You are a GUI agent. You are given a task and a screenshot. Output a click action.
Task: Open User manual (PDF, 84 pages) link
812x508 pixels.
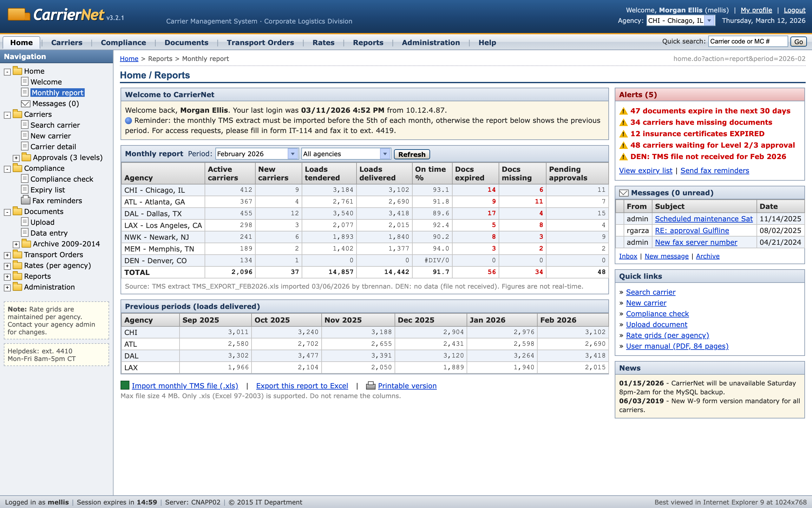[677, 346]
